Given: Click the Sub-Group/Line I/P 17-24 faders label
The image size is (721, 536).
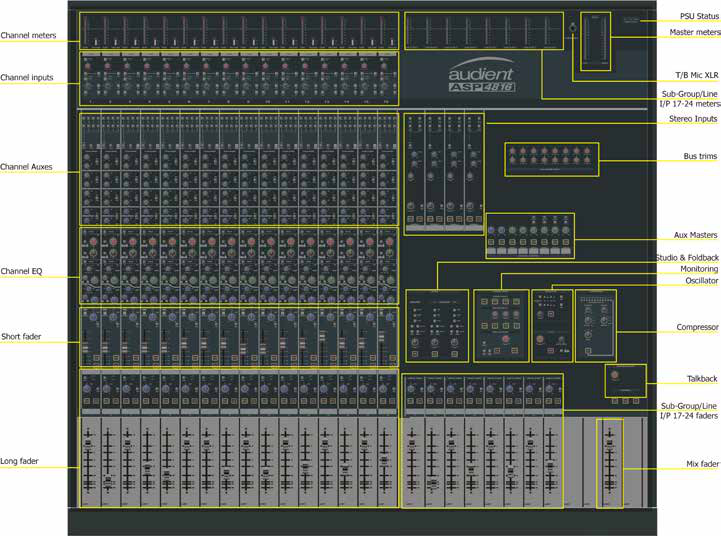Looking at the screenshot, I should pos(689,411).
